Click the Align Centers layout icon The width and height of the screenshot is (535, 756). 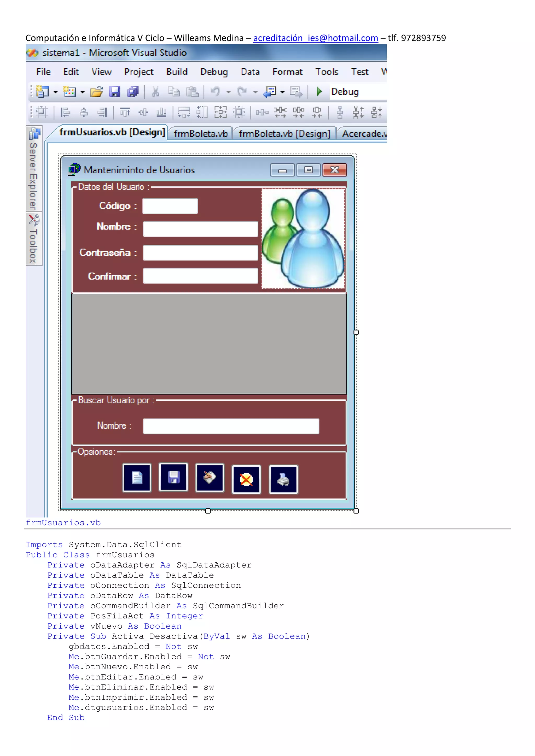coord(84,112)
